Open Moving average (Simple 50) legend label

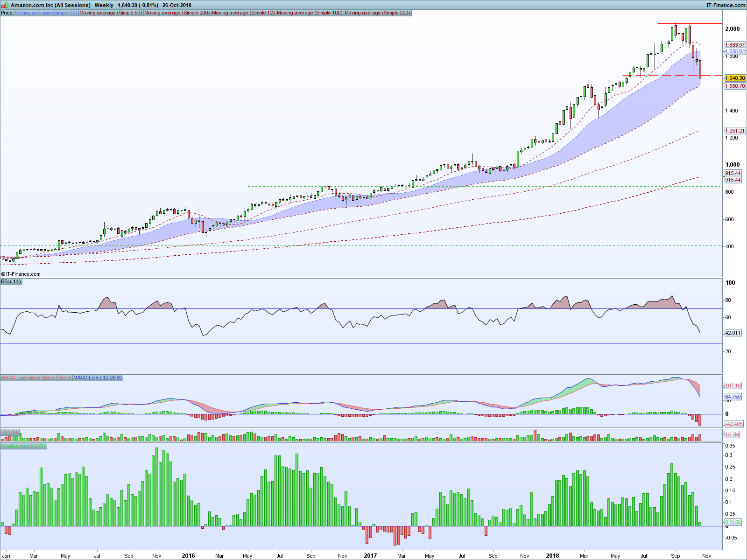(x=111, y=13)
